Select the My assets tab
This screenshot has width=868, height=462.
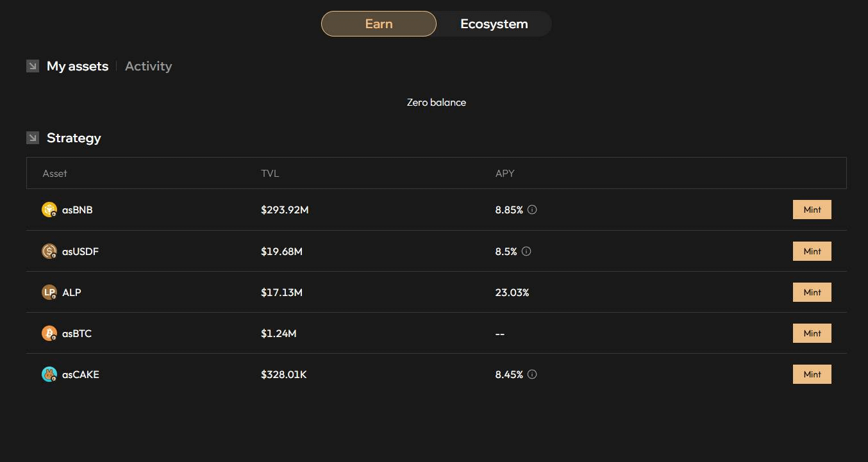coord(78,66)
